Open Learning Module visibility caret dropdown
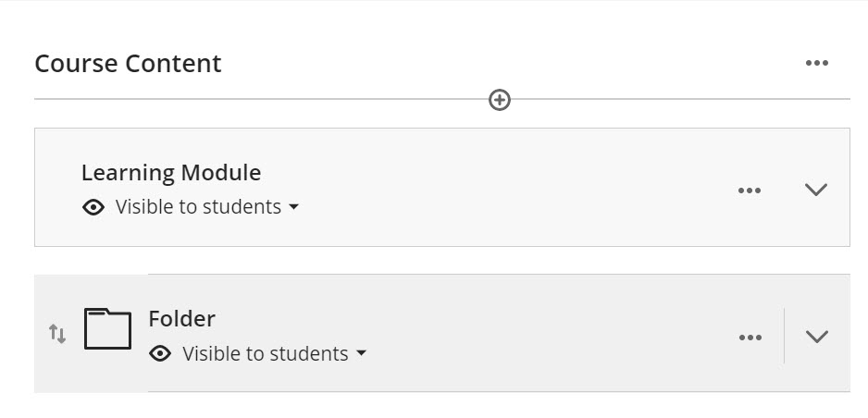This screenshot has width=868, height=418. (294, 207)
